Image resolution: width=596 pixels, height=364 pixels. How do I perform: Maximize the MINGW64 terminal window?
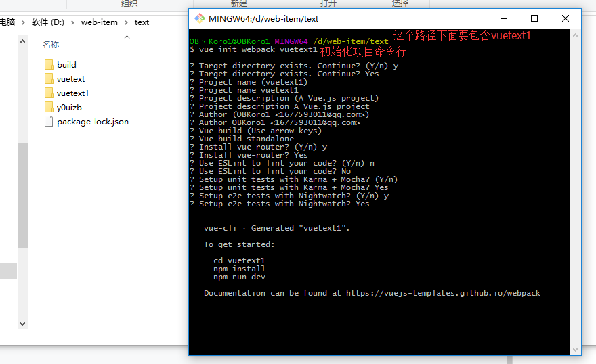pyautogui.click(x=534, y=18)
